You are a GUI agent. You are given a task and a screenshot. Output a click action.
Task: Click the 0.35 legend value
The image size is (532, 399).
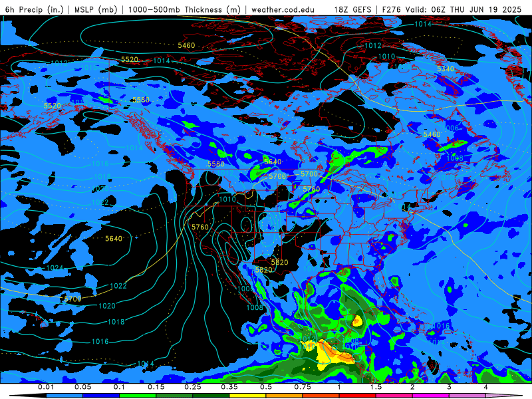click(x=229, y=387)
